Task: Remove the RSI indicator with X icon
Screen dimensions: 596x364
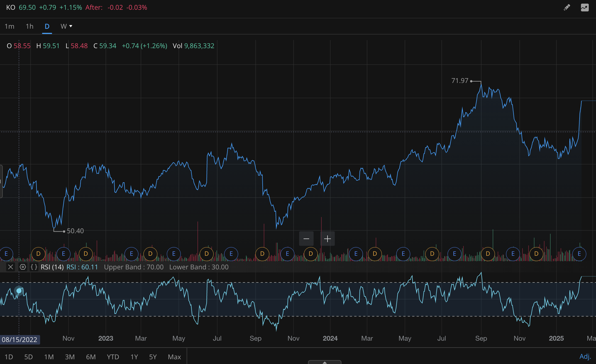Action: tap(11, 267)
